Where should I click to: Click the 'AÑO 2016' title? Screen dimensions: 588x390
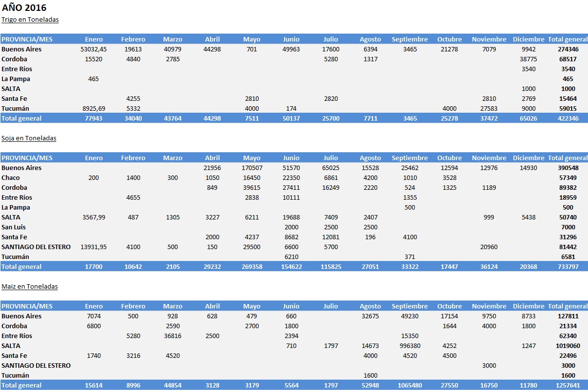(24, 7)
